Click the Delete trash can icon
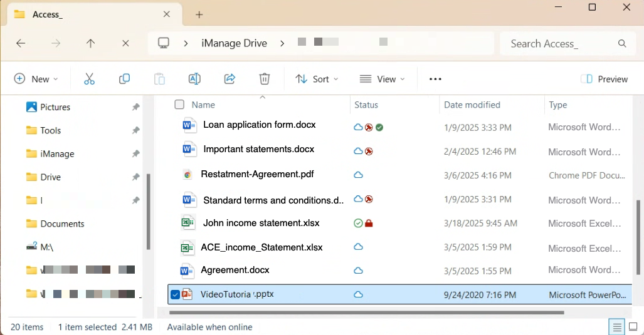The height and width of the screenshot is (335, 644). tap(265, 79)
